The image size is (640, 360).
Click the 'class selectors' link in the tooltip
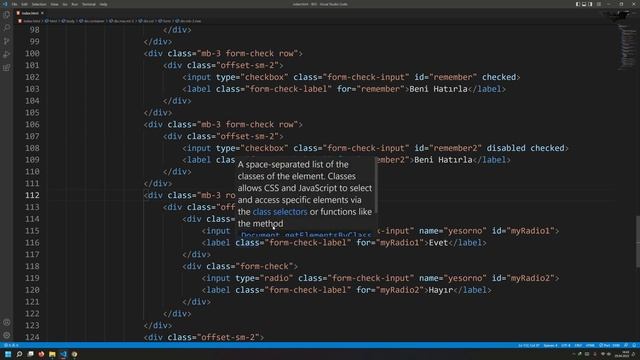click(x=280, y=212)
